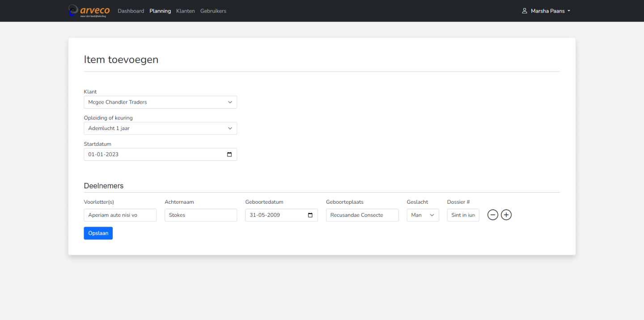Screen dimensions: 644x320
Task: Click the Arveco logo
Action: 89,11
